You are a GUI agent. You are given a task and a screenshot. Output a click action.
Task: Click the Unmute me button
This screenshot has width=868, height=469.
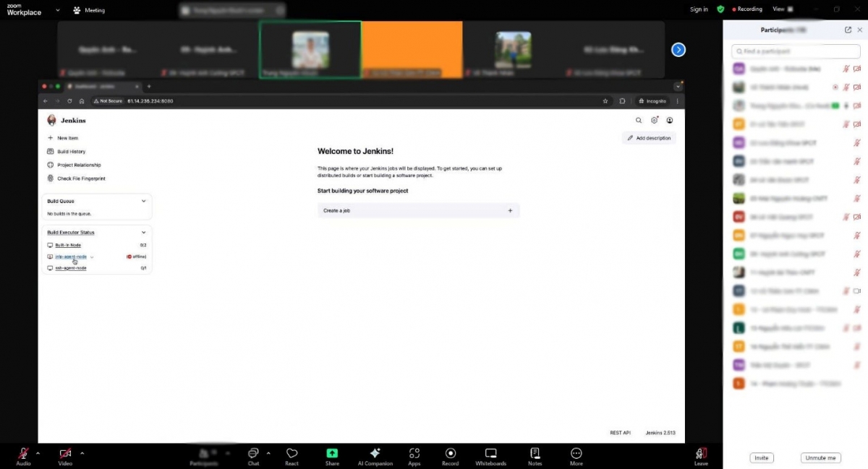pos(821,458)
